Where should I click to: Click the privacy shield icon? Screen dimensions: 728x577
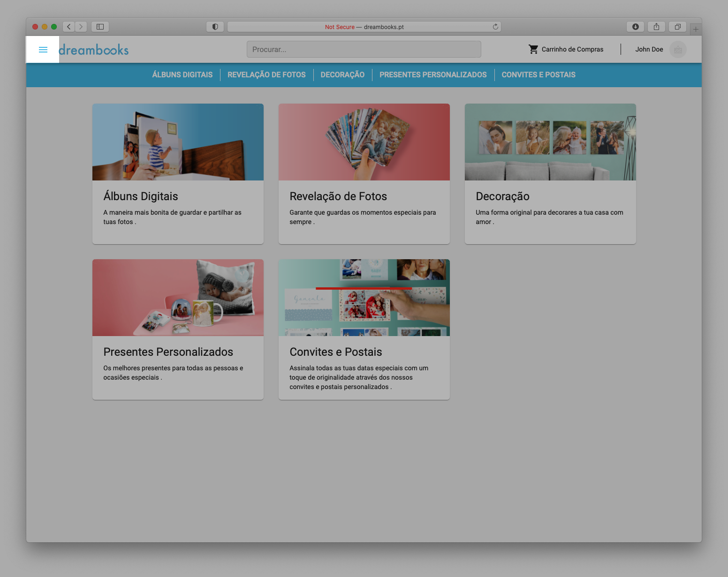coord(215,27)
